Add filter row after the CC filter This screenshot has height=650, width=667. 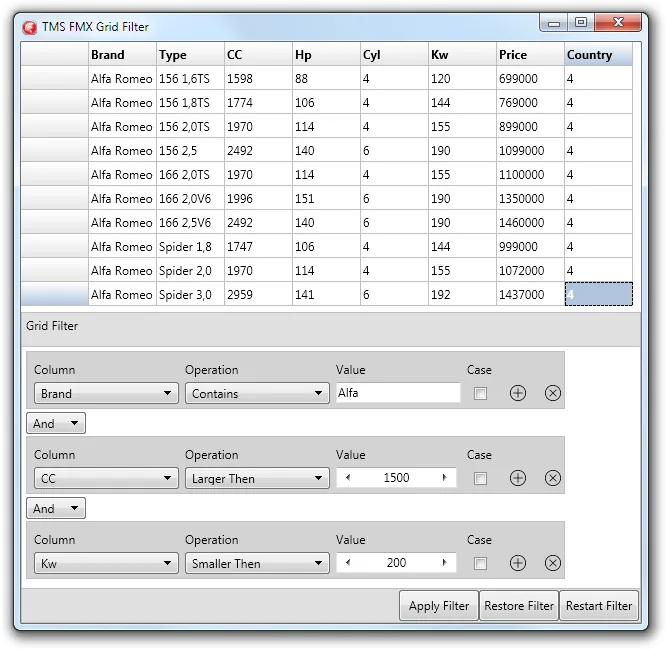(x=517, y=478)
